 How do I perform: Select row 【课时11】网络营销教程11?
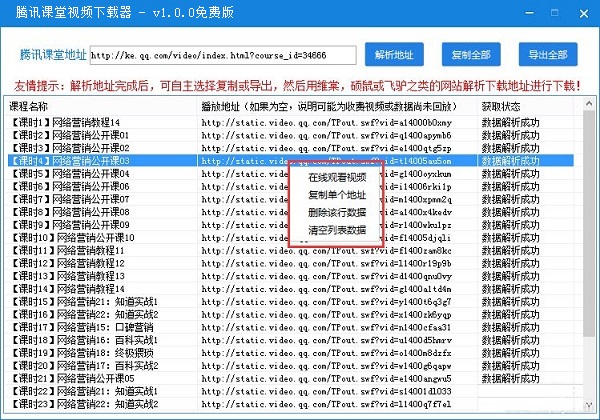point(290,251)
